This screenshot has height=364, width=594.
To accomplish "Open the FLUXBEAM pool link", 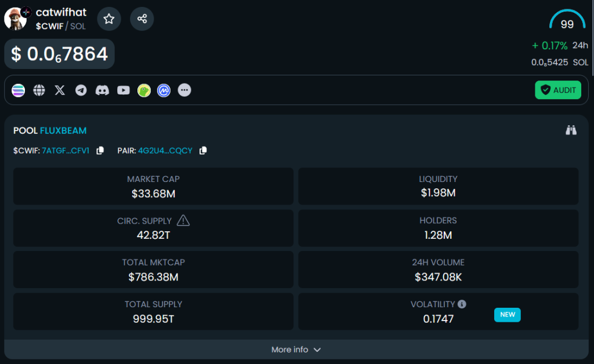I will pyautogui.click(x=63, y=130).
